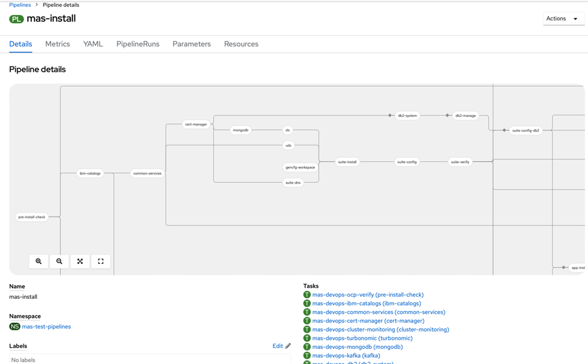
Task: Switch to the YAML tab
Action: [x=93, y=44]
